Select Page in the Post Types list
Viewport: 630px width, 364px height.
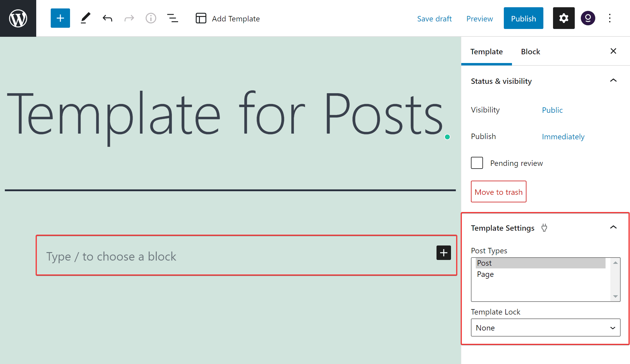[x=485, y=274]
